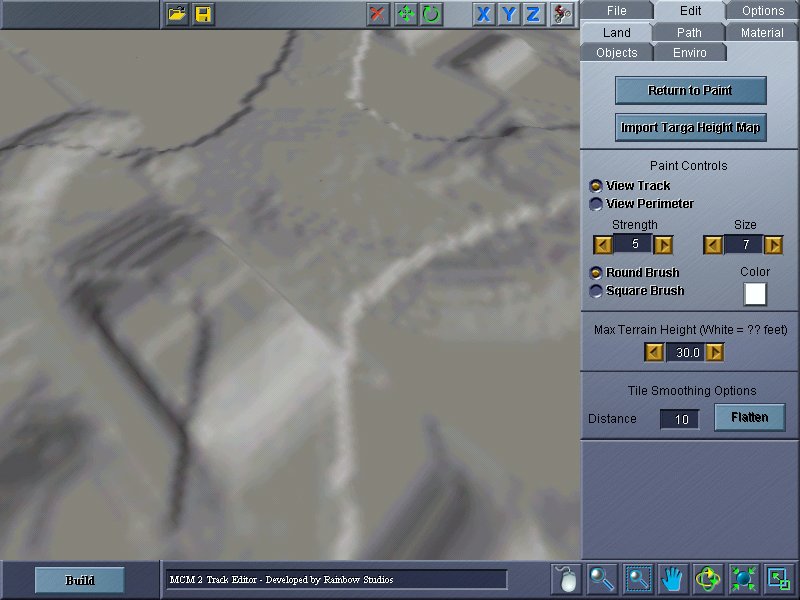This screenshot has height=600, width=800.
Task: Click Import Targa Height Map button
Action: tap(690, 127)
